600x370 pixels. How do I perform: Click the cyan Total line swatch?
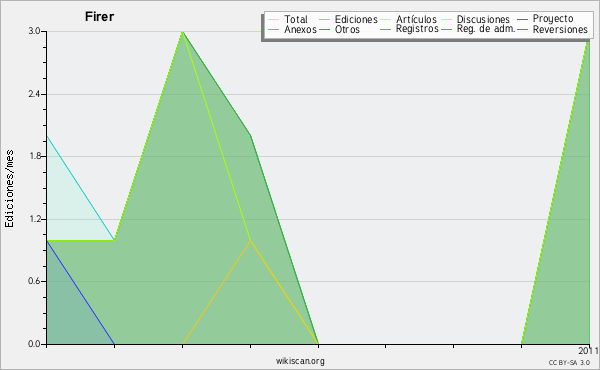coord(273,19)
